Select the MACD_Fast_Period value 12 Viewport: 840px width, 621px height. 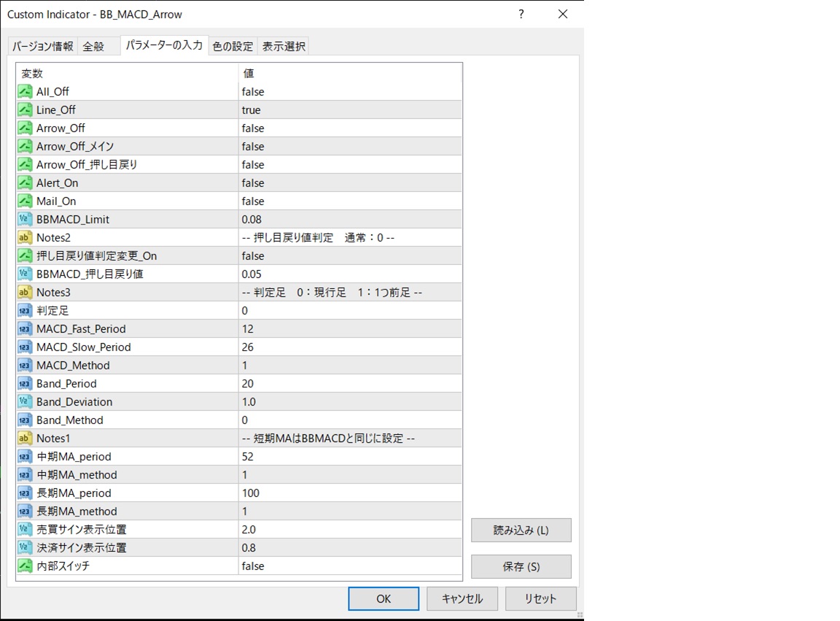pyautogui.click(x=350, y=328)
